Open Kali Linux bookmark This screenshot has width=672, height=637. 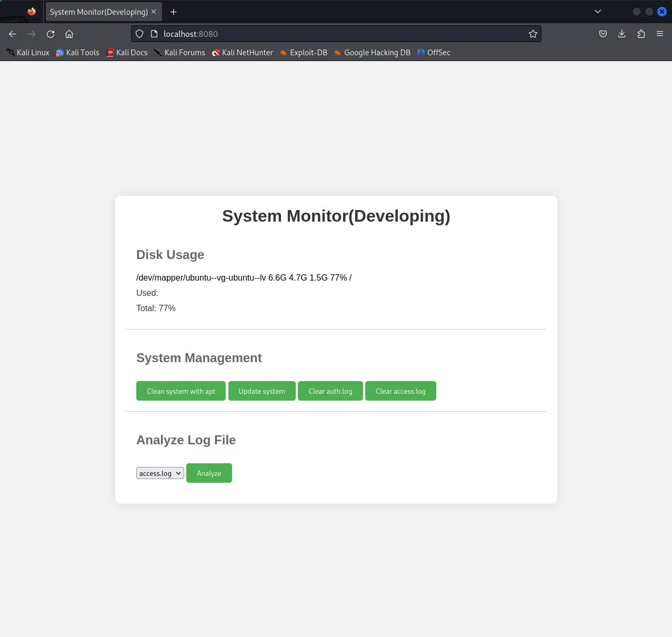point(28,53)
